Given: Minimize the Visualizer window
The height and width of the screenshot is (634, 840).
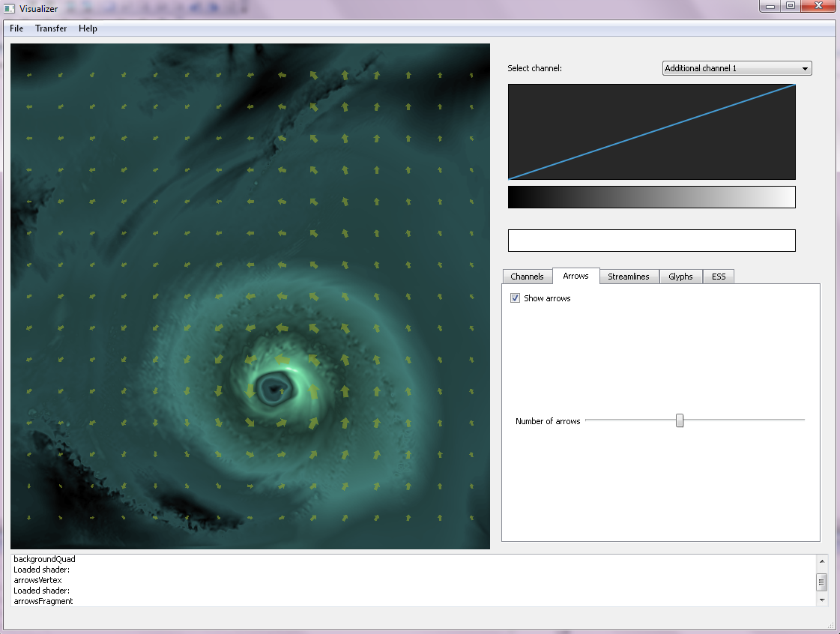Looking at the screenshot, I should (770, 7).
